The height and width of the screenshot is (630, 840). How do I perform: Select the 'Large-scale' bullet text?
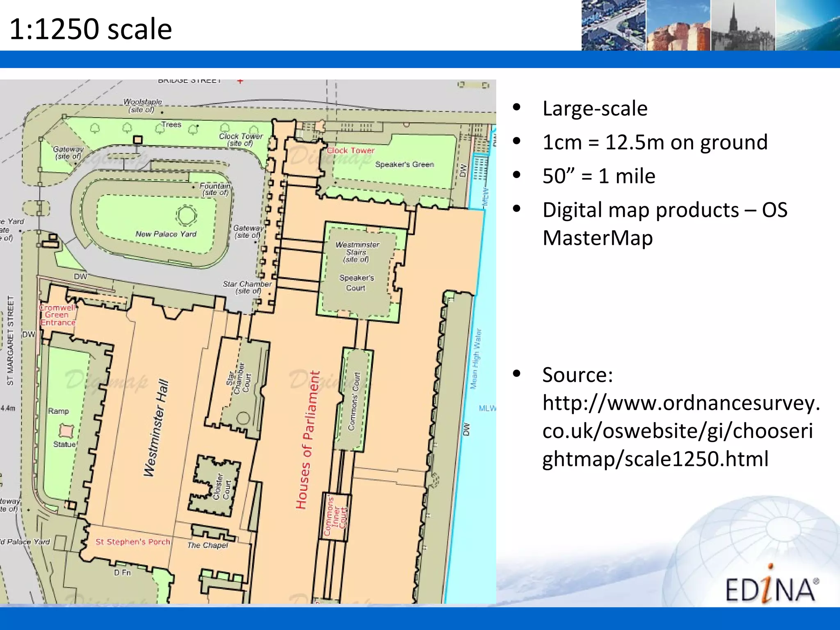pyautogui.click(x=595, y=109)
